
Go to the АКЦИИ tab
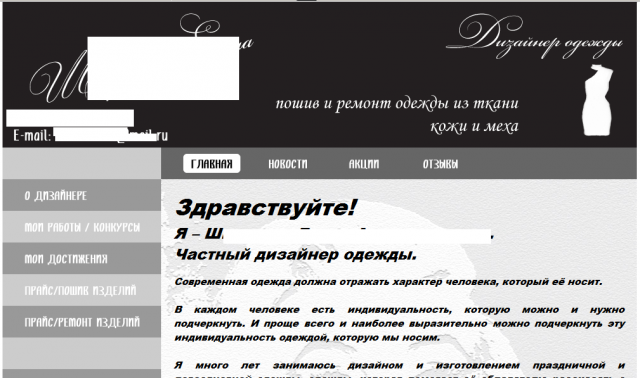[x=364, y=164]
